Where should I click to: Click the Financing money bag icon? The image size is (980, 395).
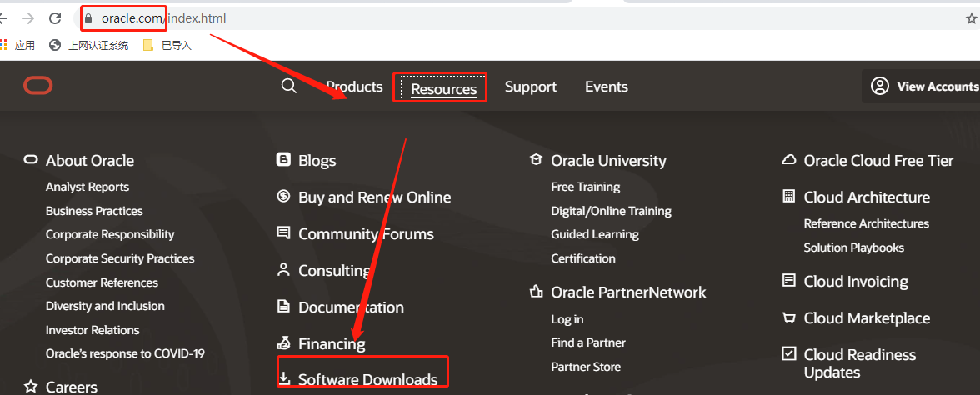pyautogui.click(x=283, y=343)
